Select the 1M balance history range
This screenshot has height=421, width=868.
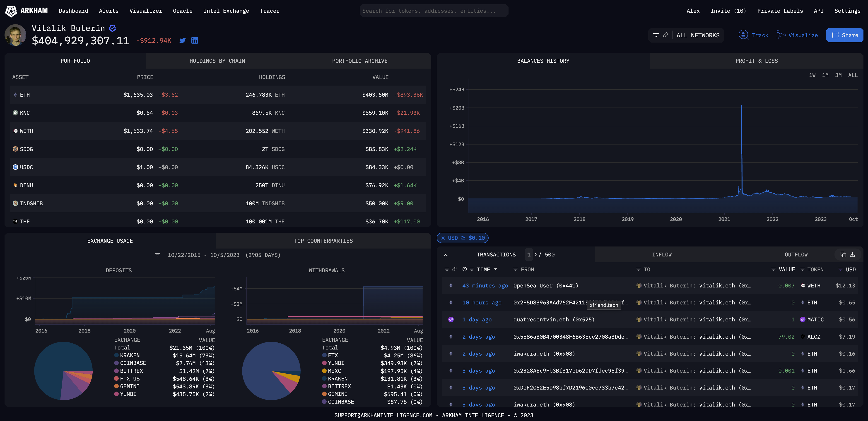[x=825, y=75]
